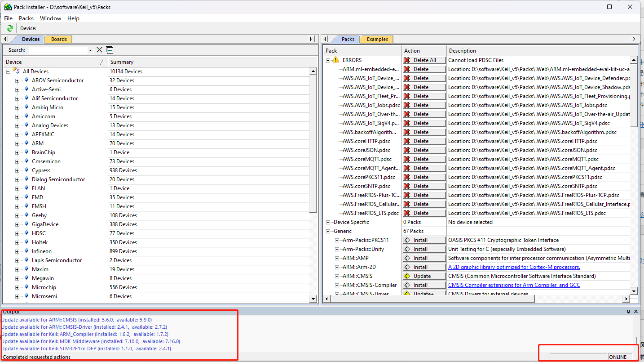Screen dimensions: 644x362
Task: Click the ARM::CMSIS-Driver update message
Action: click(x=84, y=327)
